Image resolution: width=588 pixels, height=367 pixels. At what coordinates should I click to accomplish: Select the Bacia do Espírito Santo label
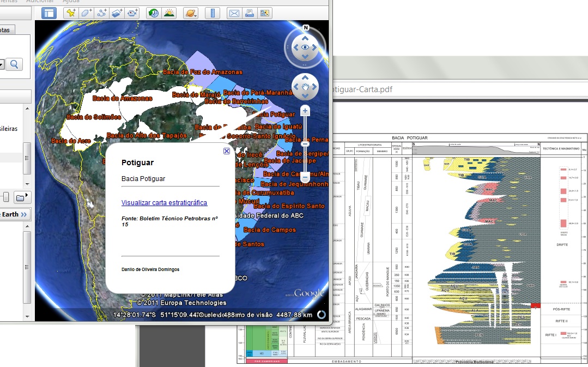click(289, 206)
